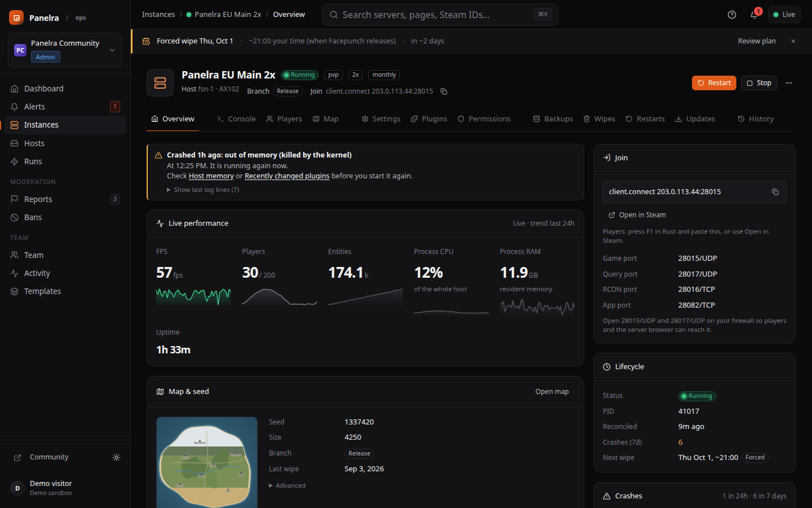Focus the search servers input field

[440, 15]
